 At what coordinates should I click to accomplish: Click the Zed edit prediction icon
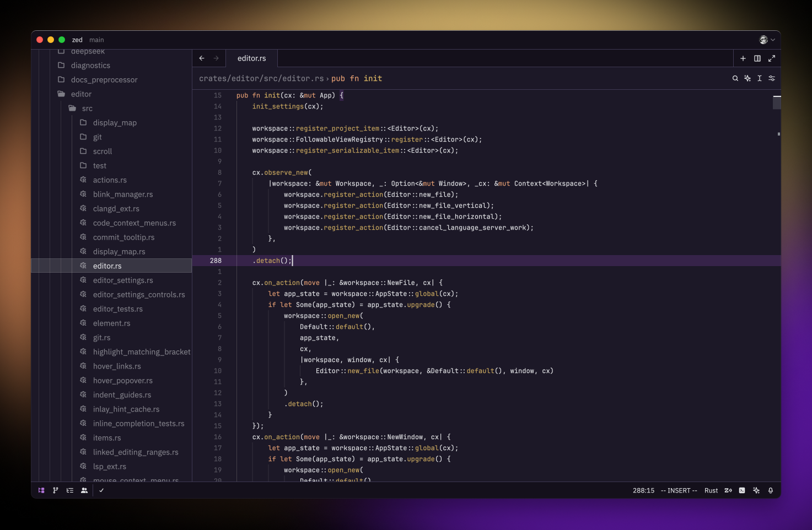click(x=728, y=490)
